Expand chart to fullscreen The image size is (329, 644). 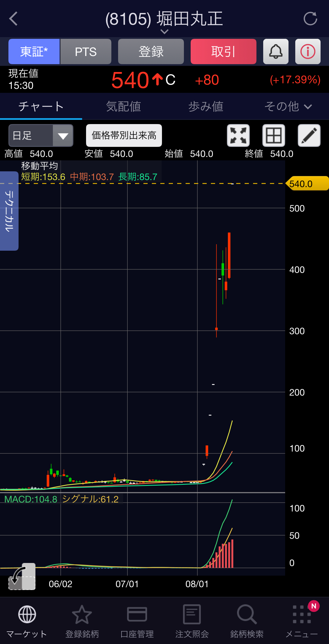pos(238,136)
